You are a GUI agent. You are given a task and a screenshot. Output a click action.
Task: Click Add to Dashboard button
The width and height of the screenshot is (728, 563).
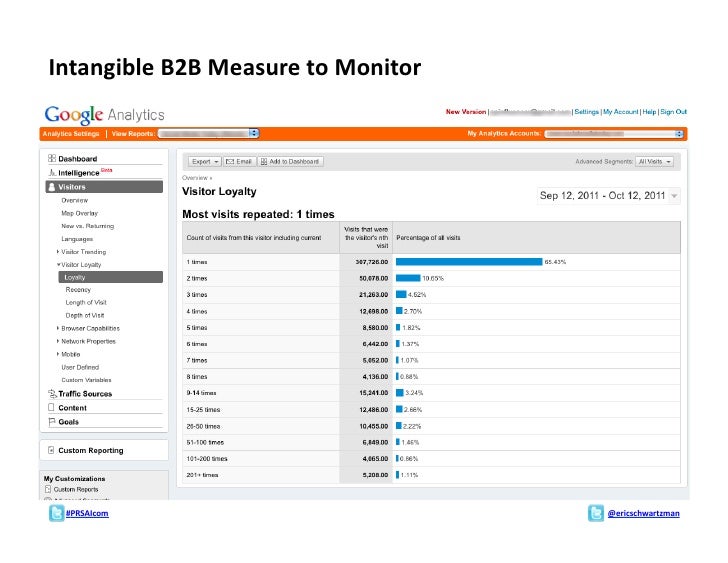290,162
